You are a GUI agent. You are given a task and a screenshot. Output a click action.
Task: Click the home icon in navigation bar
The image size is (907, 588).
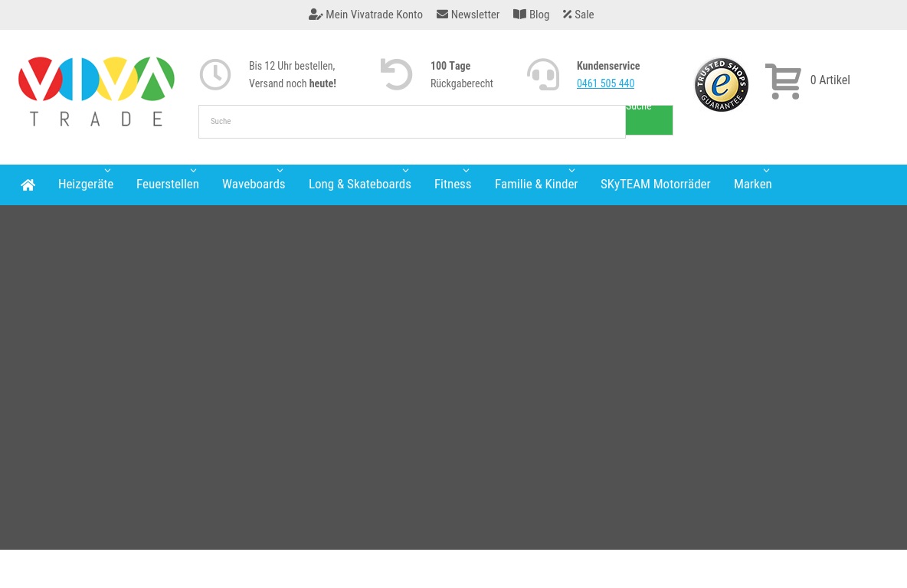coord(28,185)
